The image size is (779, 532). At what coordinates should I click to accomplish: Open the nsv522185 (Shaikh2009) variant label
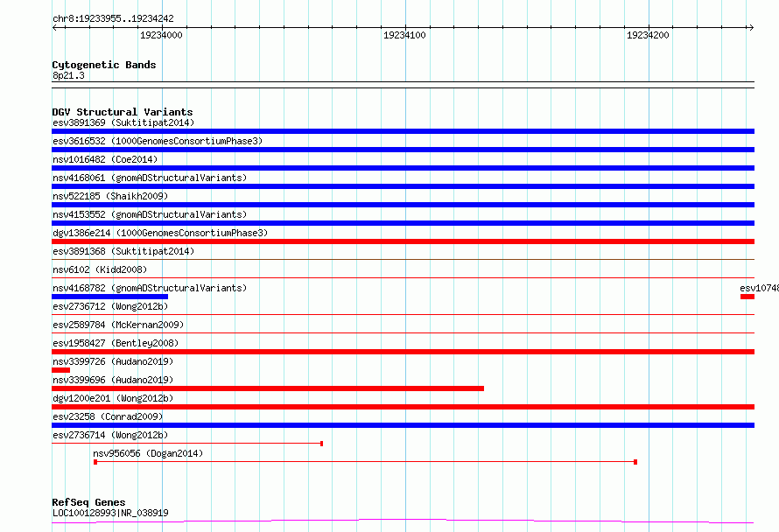pos(110,196)
